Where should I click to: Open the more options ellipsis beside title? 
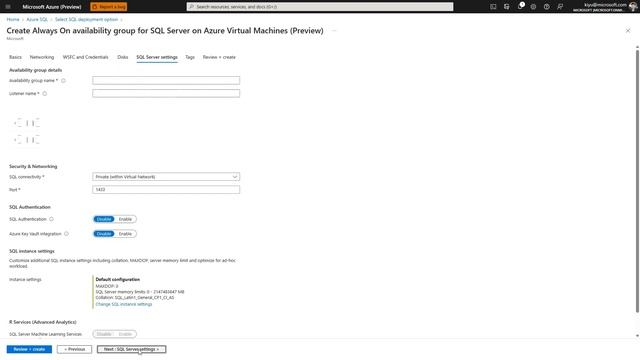click(x=334, y=31)
